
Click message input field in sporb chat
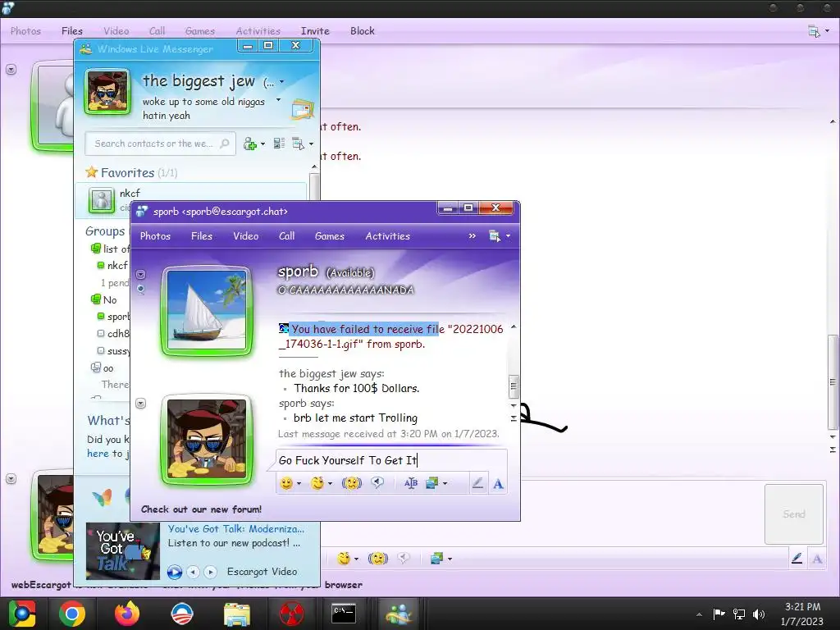(x=391, y=460)
